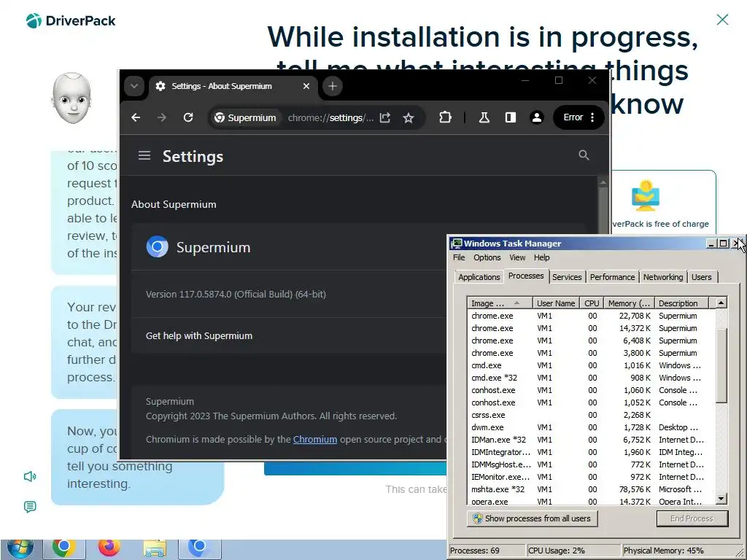Sort processes by Description column
The height and width of the screenshot is (560, 747).
[682, 303]
